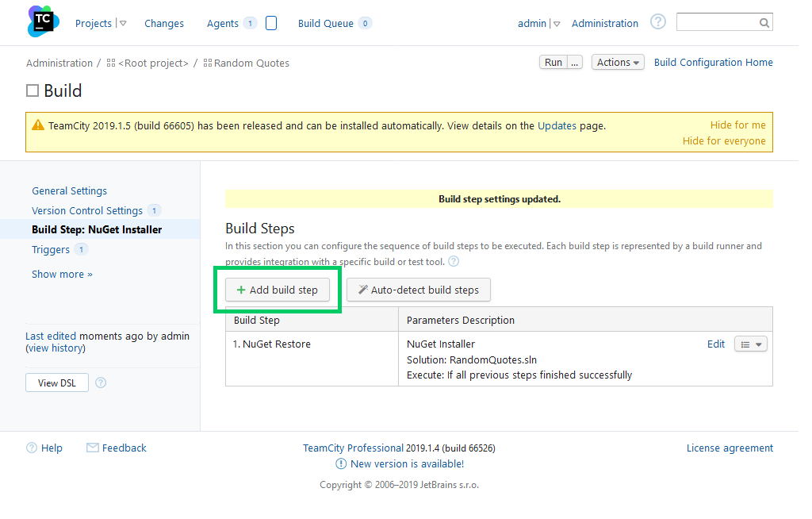Open the help question mark icon in header
Viewport: 812px width, 519px height.
657,22
